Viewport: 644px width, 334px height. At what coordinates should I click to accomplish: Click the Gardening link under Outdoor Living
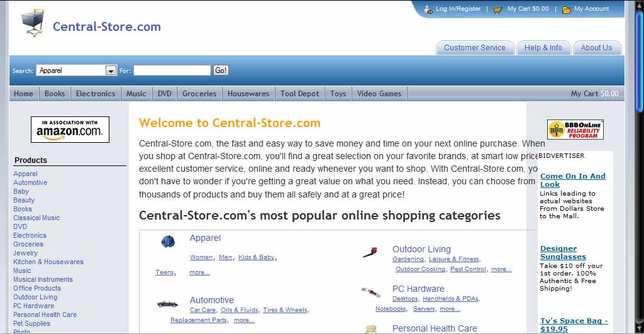pyautogui.click(x=408, y=259)
